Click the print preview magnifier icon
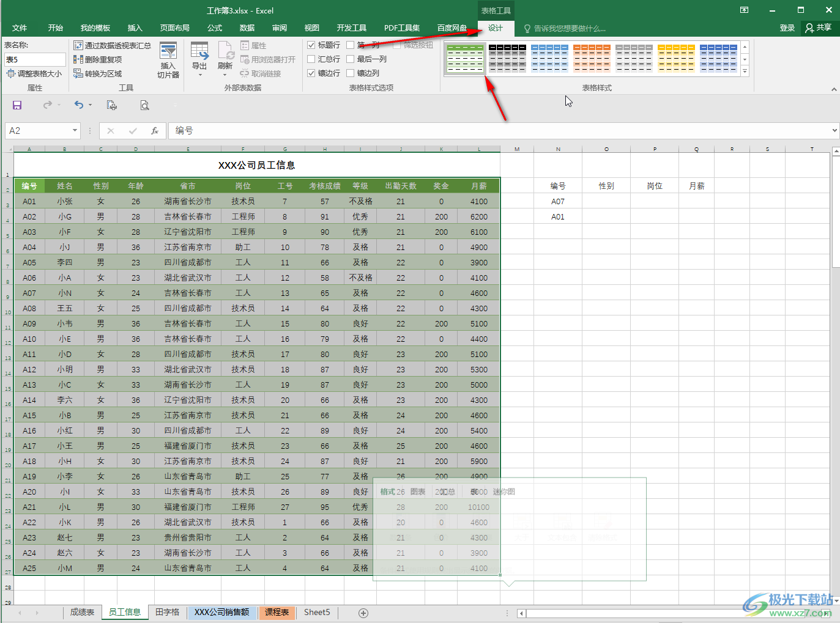The width and height of the screenshot is (840, 623). [144, 105]
